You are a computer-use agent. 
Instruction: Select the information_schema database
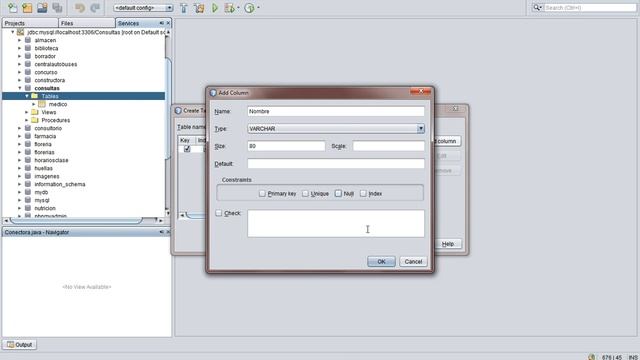pyautogui.click(x=60, y=184)
